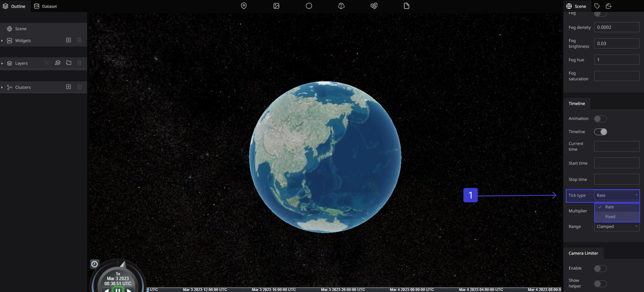The height and width of the screenshot is (292, 644).
Task: Open the Tick type dropdown
Action: pyautogui.click(x=617, y=195)
